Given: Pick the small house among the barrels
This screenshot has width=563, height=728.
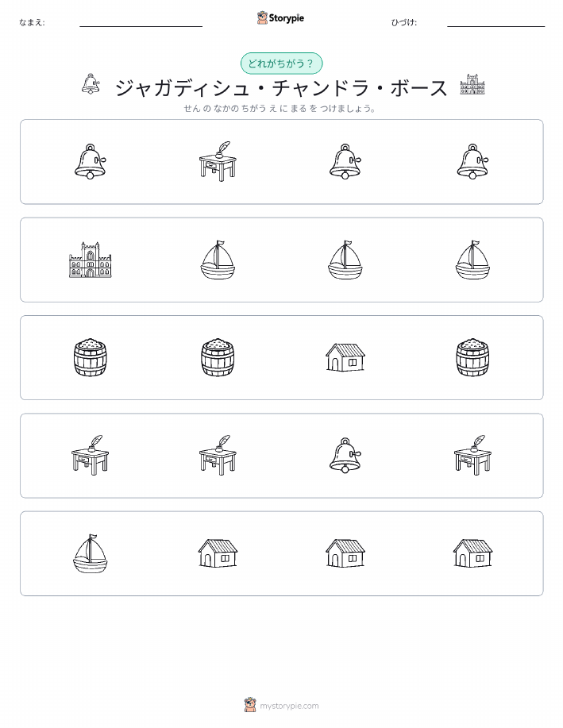Looking at the screenshot, I should click(345, 357).
